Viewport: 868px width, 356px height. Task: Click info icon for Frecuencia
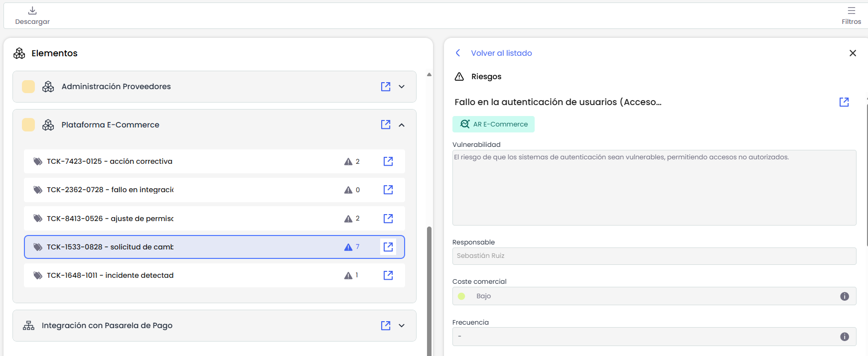click(x=845, y=337)
